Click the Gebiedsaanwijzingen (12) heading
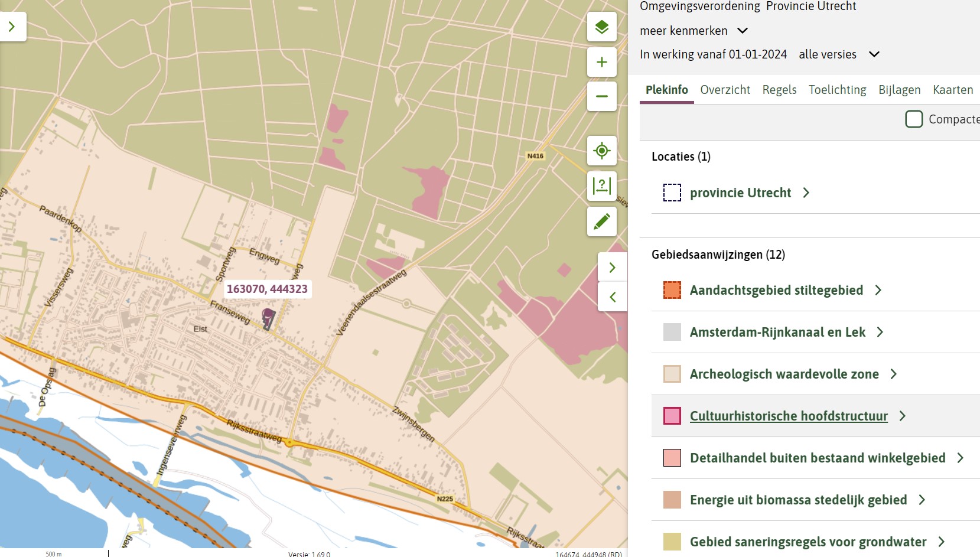Image resolution: width=980 pixels, height=557 pixels. click(718, 255)
